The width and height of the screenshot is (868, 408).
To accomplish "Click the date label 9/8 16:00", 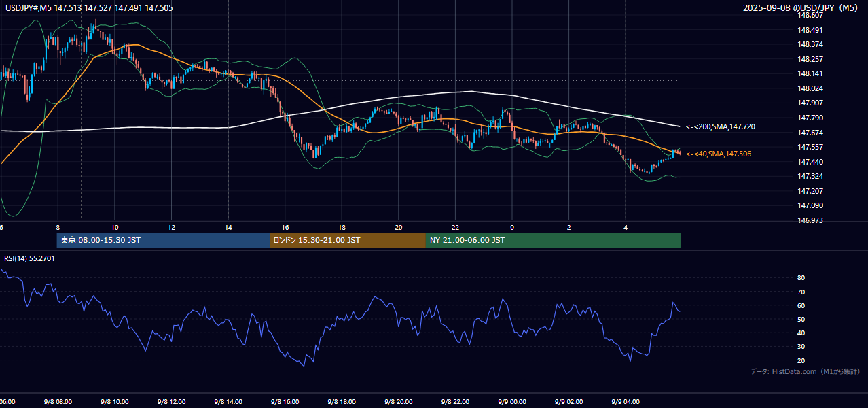I will click(x=285, y=402).
